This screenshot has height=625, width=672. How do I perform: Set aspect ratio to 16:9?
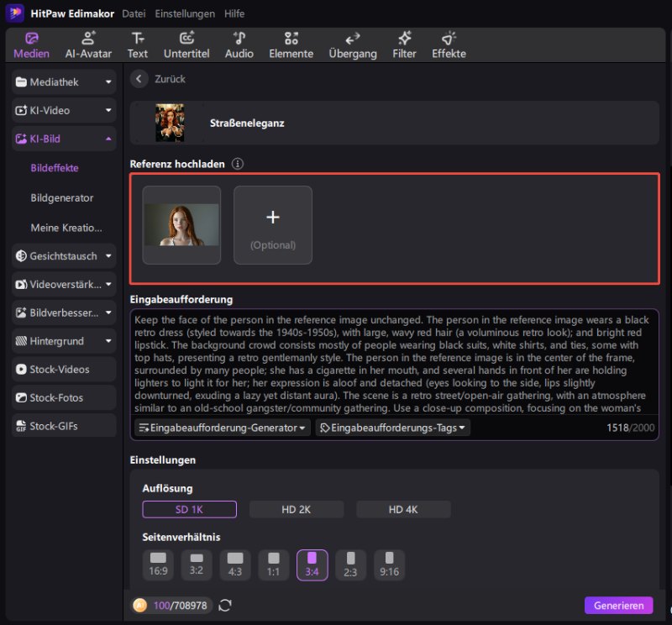pyautogui.click(x=158, y=565)
